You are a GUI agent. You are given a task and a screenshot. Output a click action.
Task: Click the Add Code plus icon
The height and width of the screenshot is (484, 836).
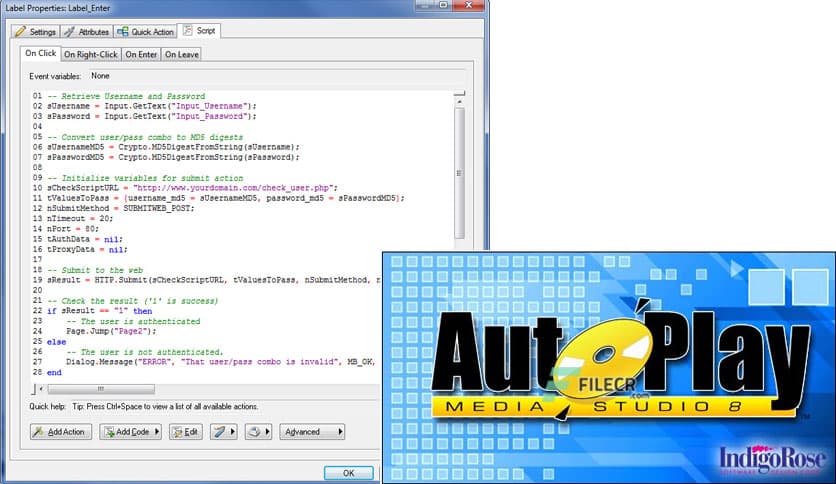click(109, 432)
